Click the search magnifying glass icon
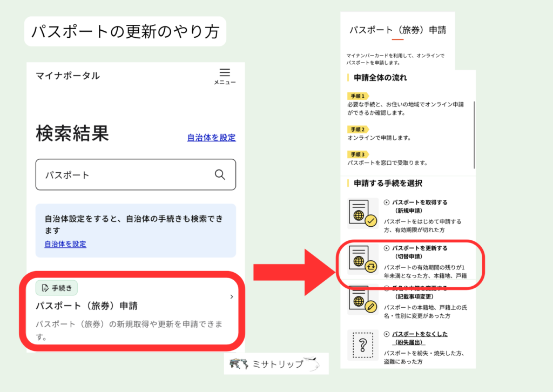Viewport: 553px width, 392px height. (220, 174)
